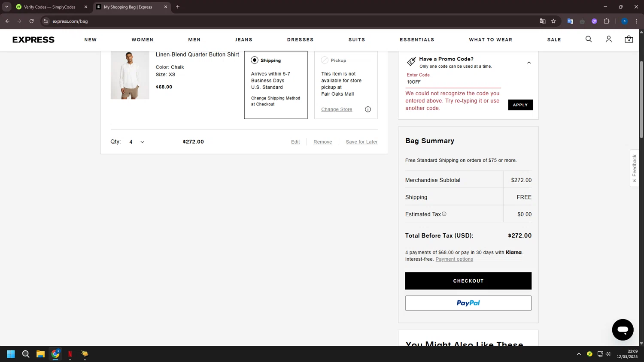Open the Feedback side tab

pos(635,168)
